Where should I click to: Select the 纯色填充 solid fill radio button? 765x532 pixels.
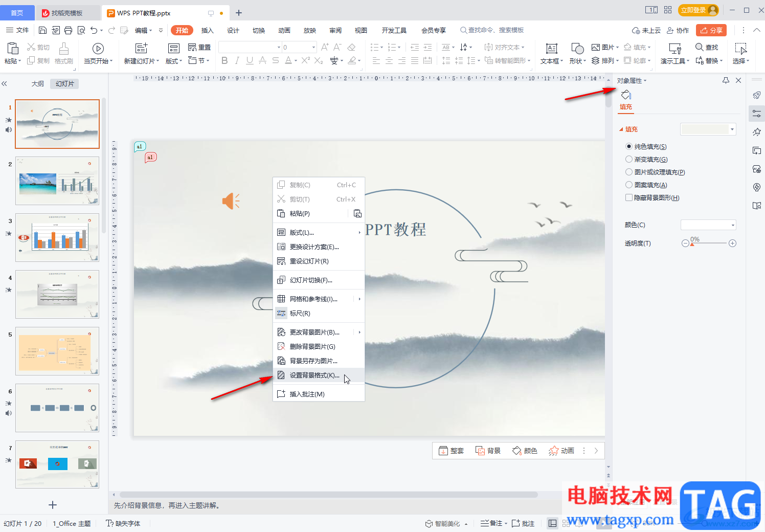click(629, 146)
